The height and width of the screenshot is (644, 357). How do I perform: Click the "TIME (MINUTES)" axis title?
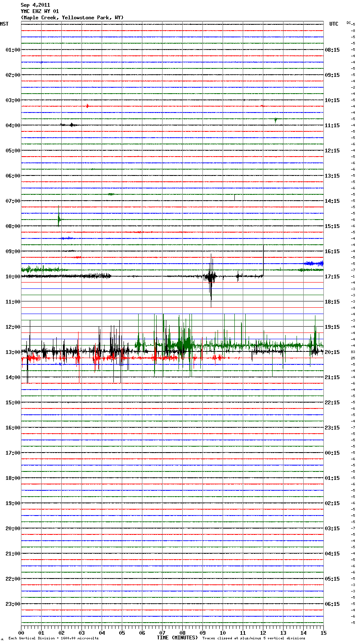pyautogui.click(x=177, y=638)
